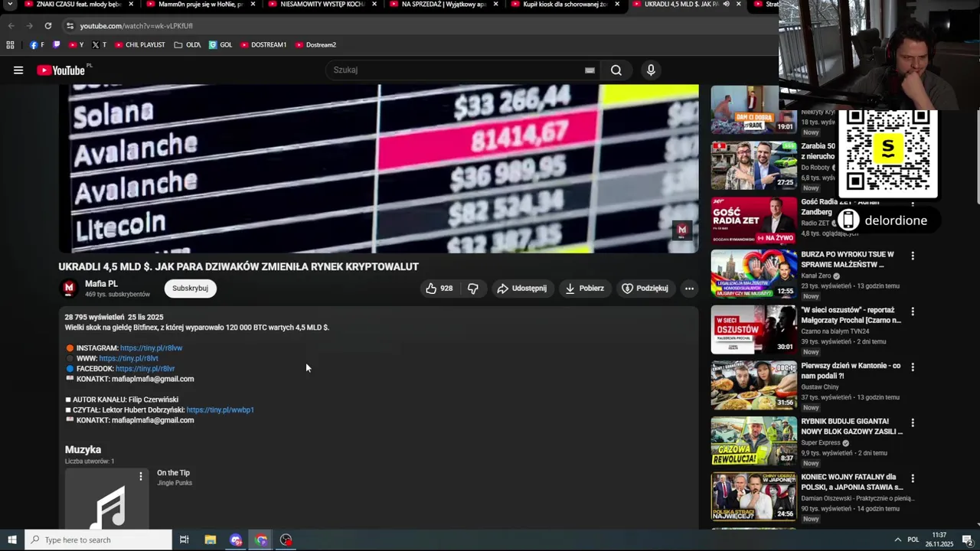
Task: Subscribe with the Subskrybuj button
Action: tap(190, 289)
